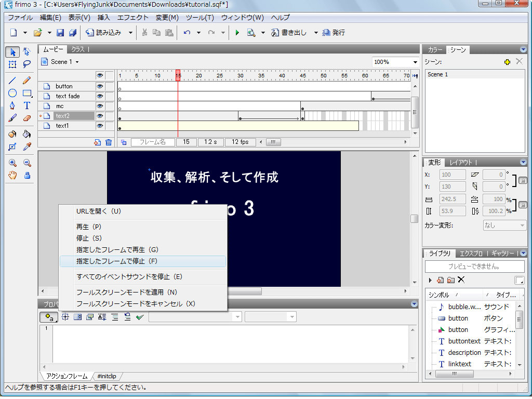Check syntax with green checkmark icon

(x=139, y=317)
